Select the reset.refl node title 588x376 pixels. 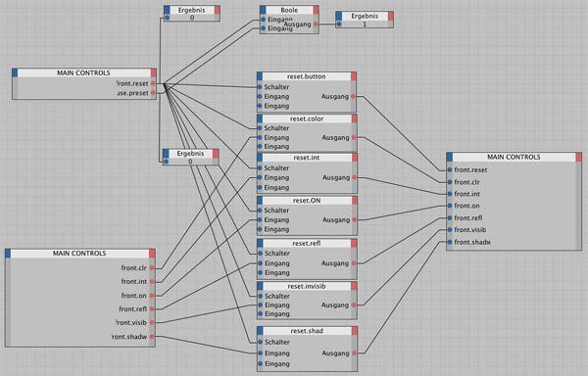tap(307, 244)
